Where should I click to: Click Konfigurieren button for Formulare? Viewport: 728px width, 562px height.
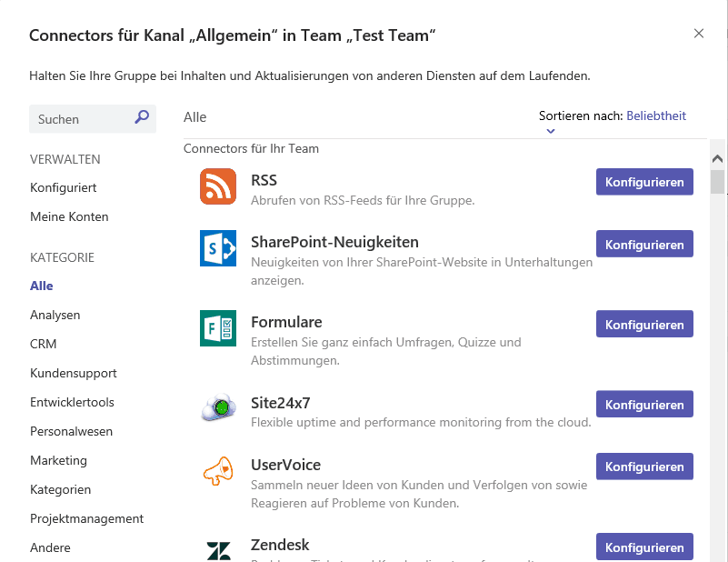[x=644, y=324]
